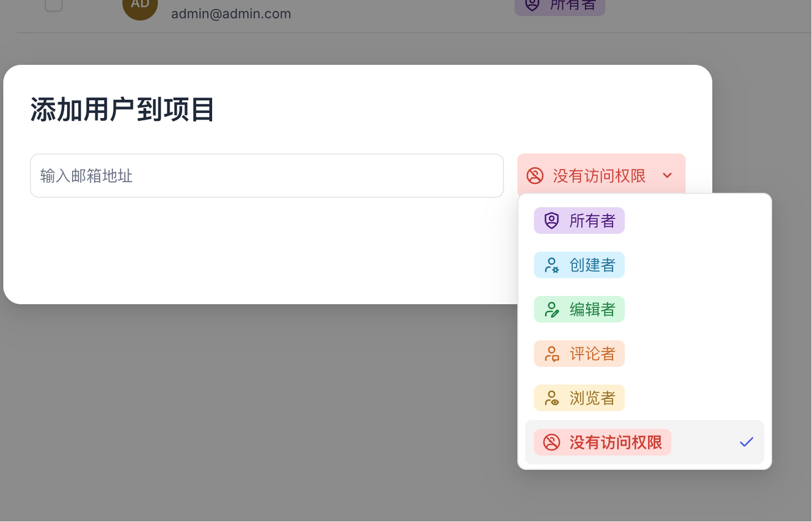The image size is (812, 522).
Task: Click the blue checkmark beside 没有访问权限
Action: pyautogui.click(x=747, y=442)
